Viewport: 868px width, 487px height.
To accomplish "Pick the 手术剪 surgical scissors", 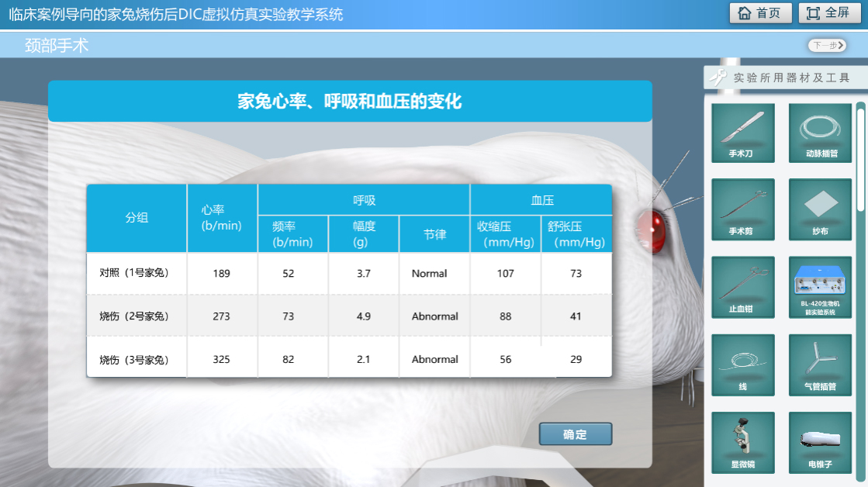I will [742, 209].
